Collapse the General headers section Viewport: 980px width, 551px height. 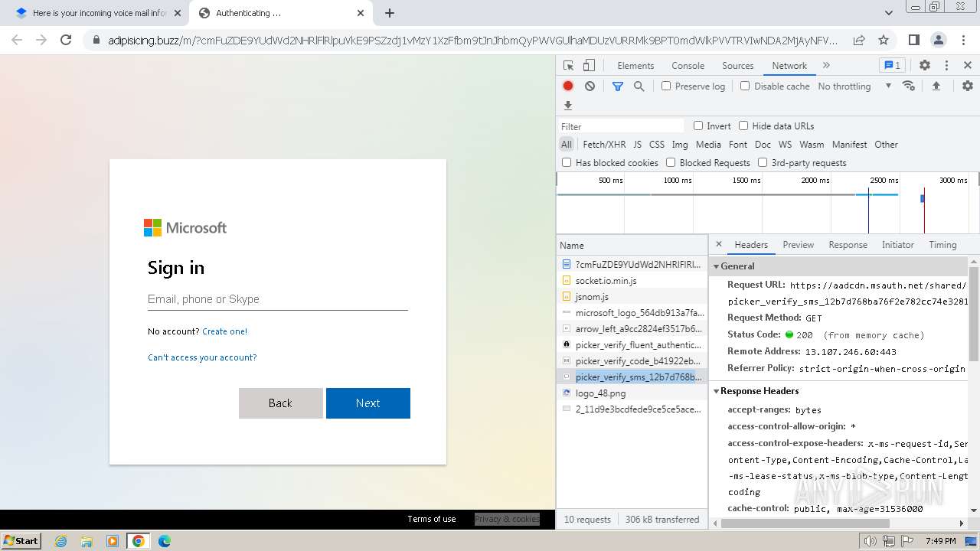coord(717,266)
